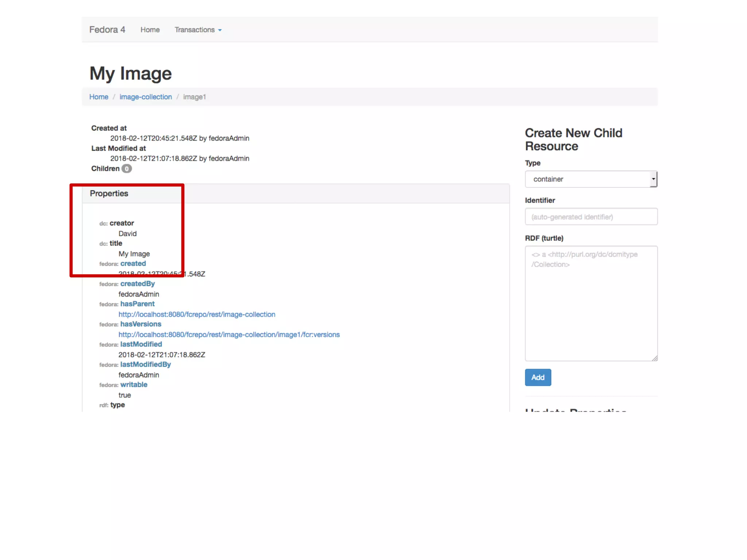Click the Type select arrow

653,179
